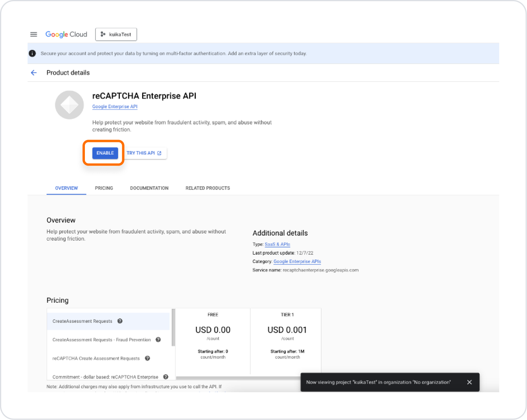Switch to the Overview tab
The image size is (527, 420).
pos(66,188)
